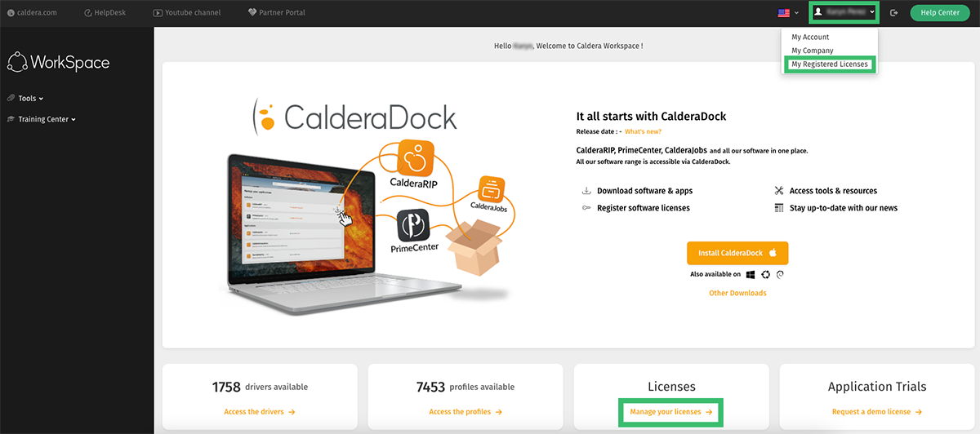Viewport: 980px width, 434px height.
Task: Click the CalderaDock logo
Action: pyautogui.click(x=355, y=117)
